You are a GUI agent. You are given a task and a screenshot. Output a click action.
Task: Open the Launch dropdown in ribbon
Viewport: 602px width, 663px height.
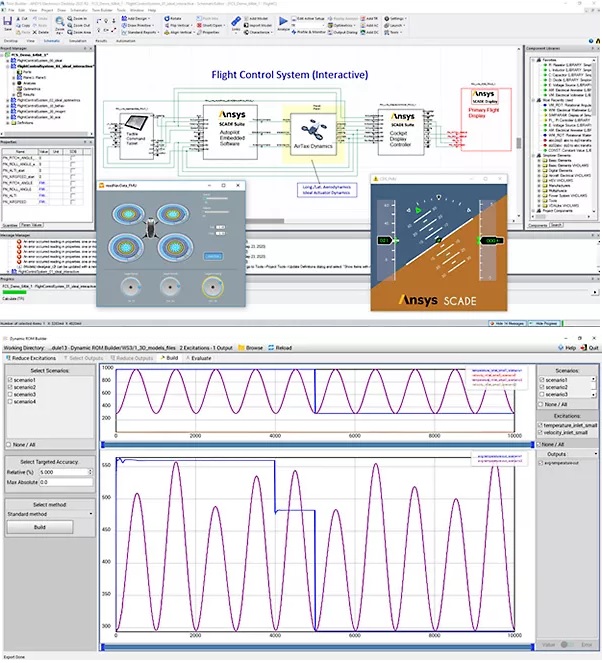coord(394,25)
